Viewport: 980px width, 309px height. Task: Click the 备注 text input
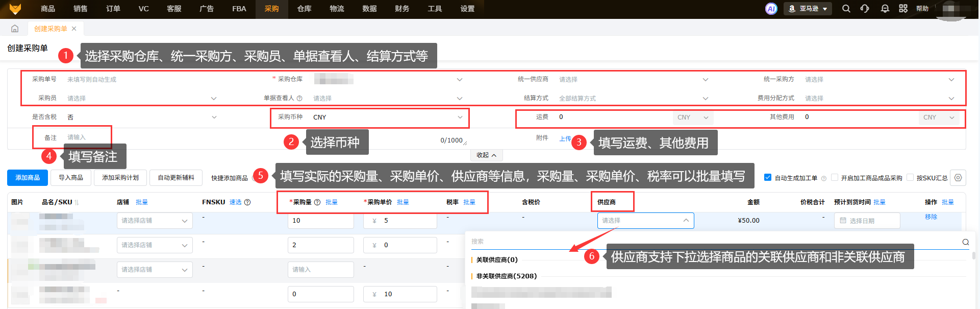[x=265, y=137]
